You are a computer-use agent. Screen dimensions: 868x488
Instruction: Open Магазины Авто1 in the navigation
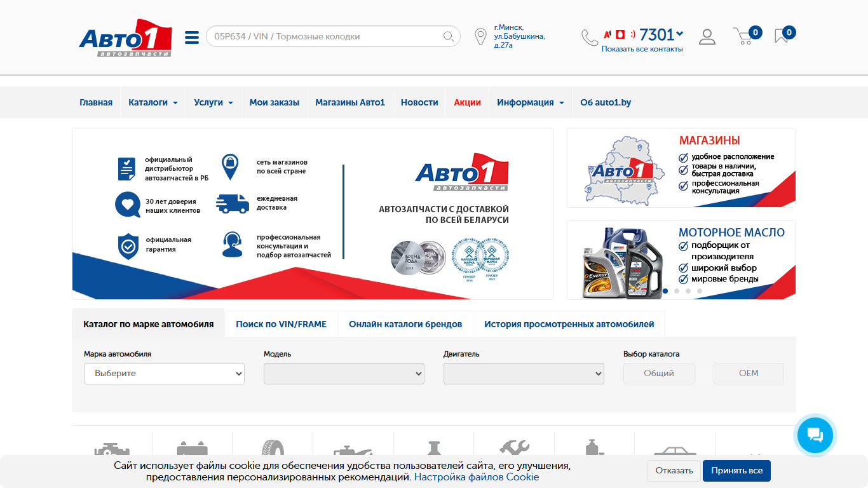click(x=350, y=102)
